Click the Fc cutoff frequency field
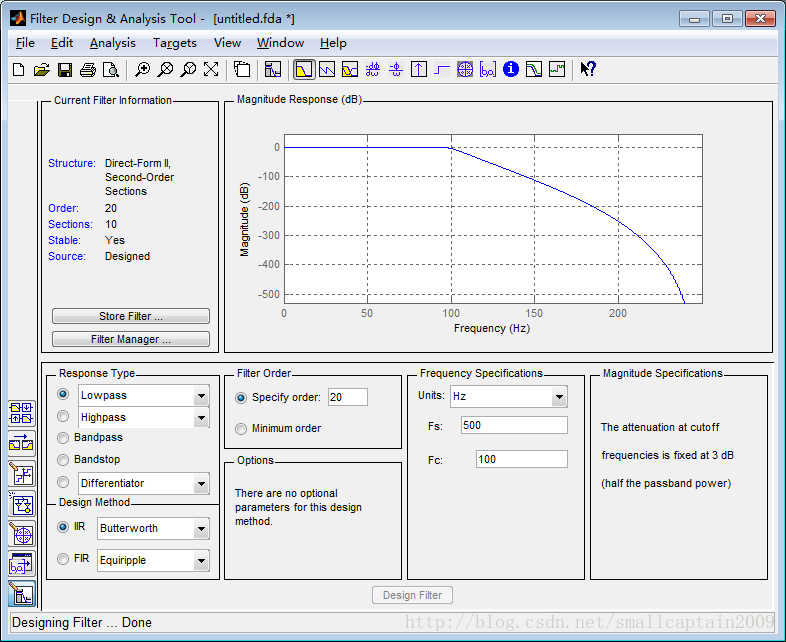The height and width of the screenshot is (642, 786). coord(522,459)
